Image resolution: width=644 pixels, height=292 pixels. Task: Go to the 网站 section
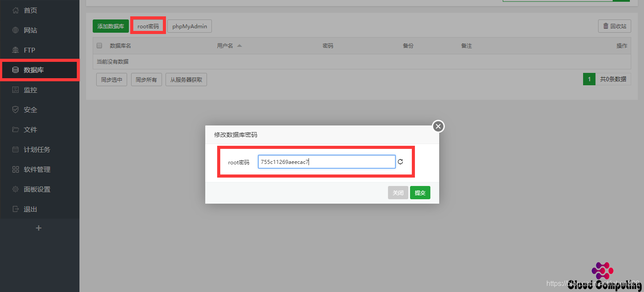coord(40,30)
